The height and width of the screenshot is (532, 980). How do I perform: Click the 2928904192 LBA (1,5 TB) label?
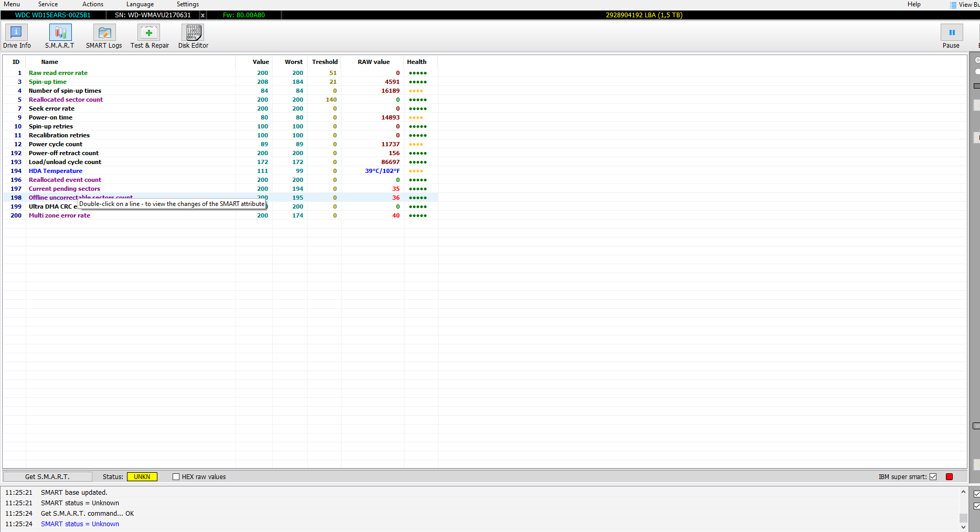click(644, 15)
